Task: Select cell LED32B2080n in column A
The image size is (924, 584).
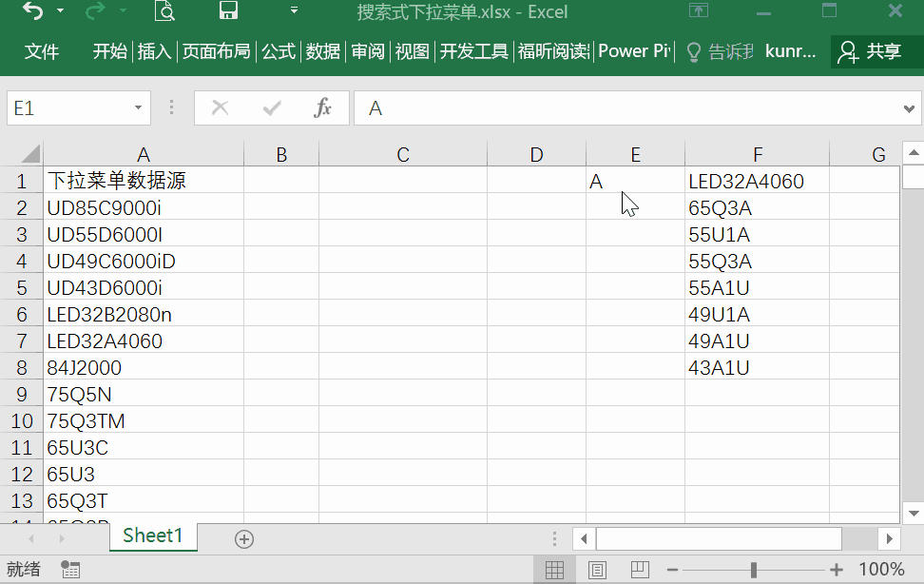Action: point(144,315)
